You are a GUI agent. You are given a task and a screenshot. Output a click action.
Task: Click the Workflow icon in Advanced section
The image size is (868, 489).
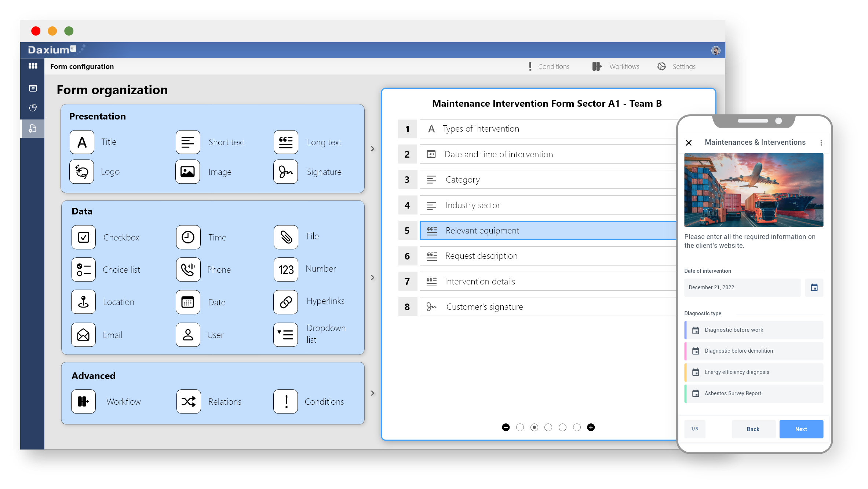[x=84, y=401]
